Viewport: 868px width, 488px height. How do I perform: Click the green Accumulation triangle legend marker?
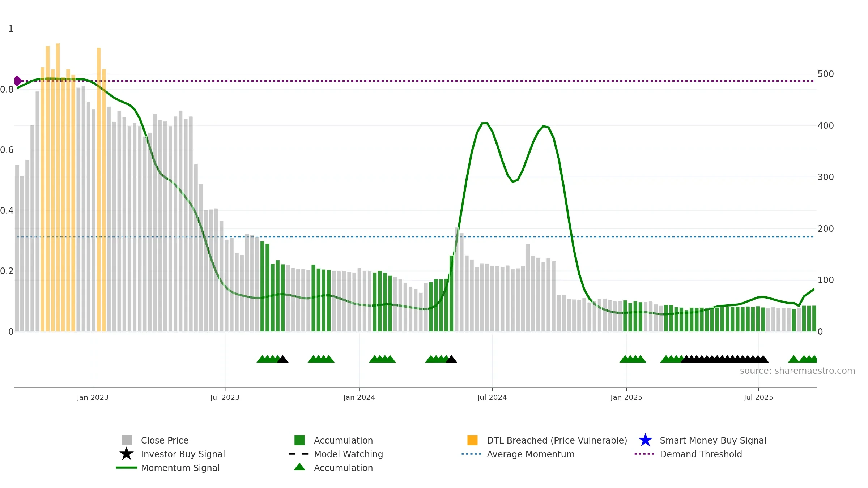299,467
